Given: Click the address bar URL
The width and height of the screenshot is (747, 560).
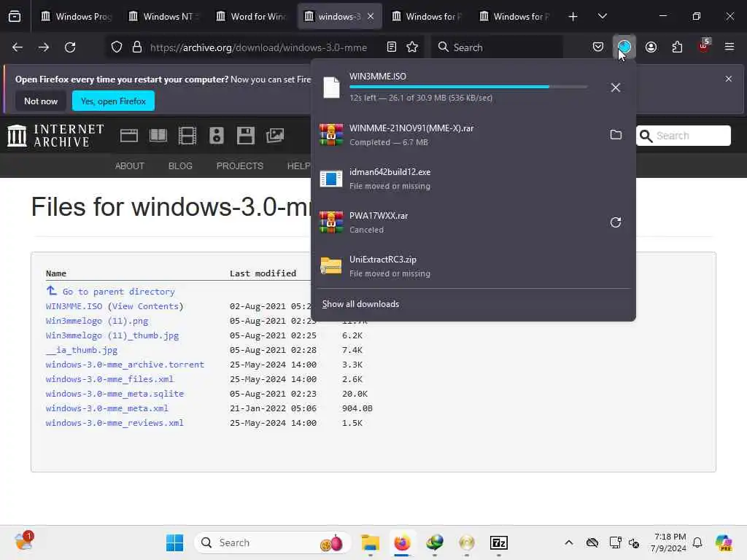Looking at the screenshot, I should point(259,47).
